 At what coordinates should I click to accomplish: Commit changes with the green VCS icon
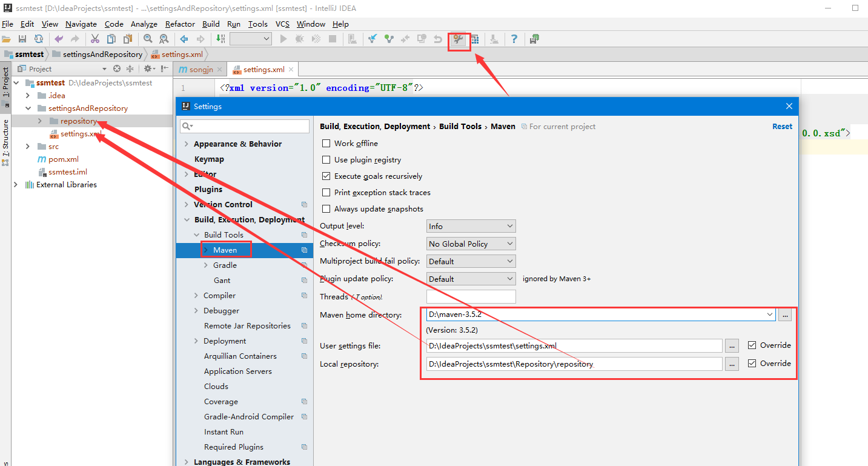pyautogui.click(x=389, y=39)
